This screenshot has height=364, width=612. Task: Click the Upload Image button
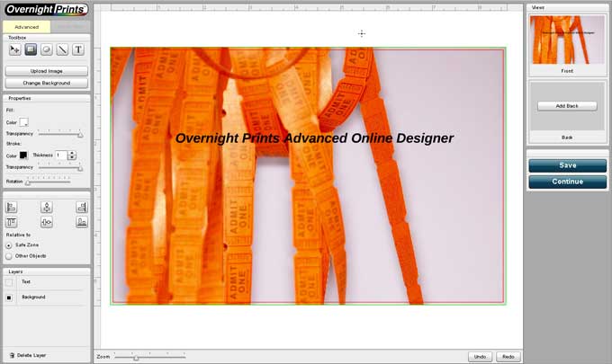coord(47,71)
